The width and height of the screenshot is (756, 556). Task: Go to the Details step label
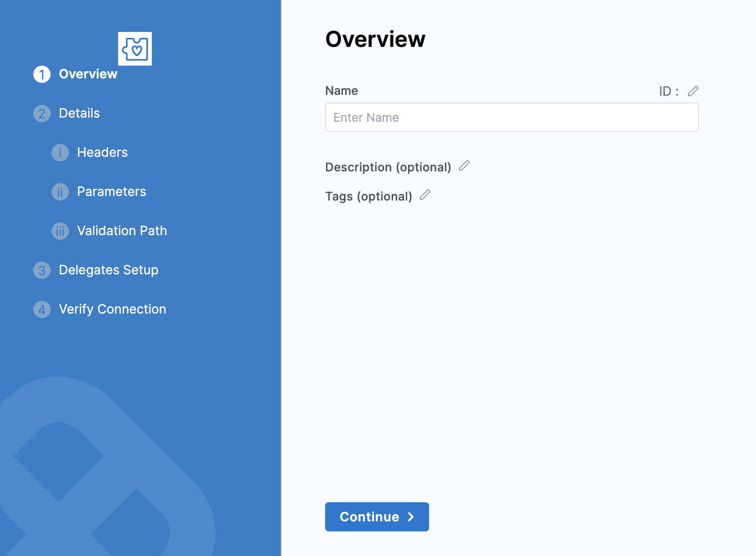pyautogui.click(x=79, y=113)
